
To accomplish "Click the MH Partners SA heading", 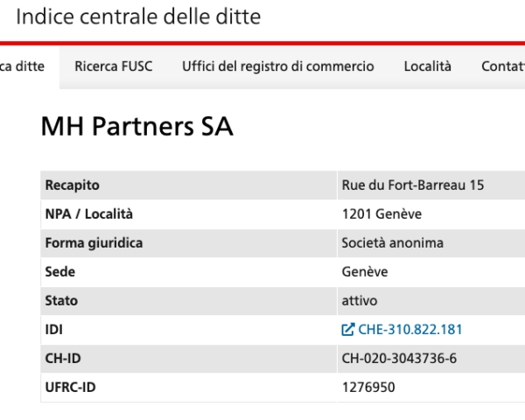I will [x=137, y=126].
